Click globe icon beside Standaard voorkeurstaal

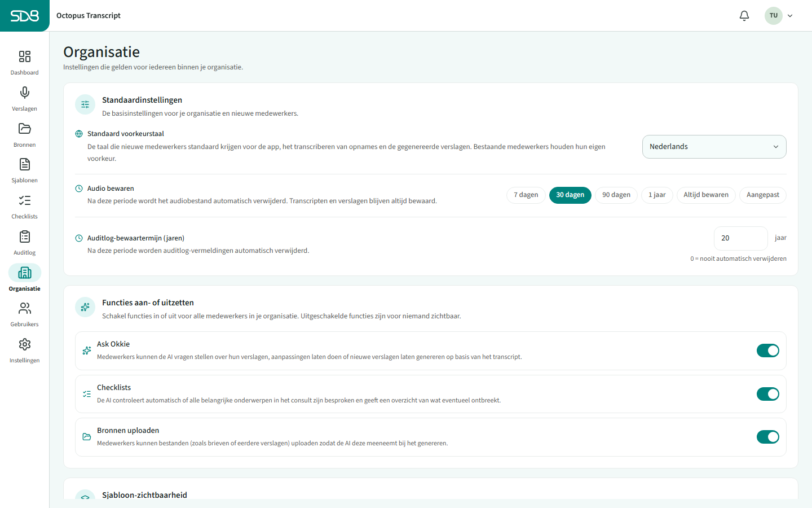[x=79, y=134]
